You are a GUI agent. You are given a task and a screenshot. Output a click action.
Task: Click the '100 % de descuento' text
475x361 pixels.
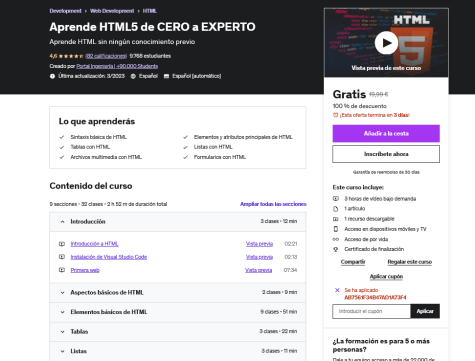point(360,106)
